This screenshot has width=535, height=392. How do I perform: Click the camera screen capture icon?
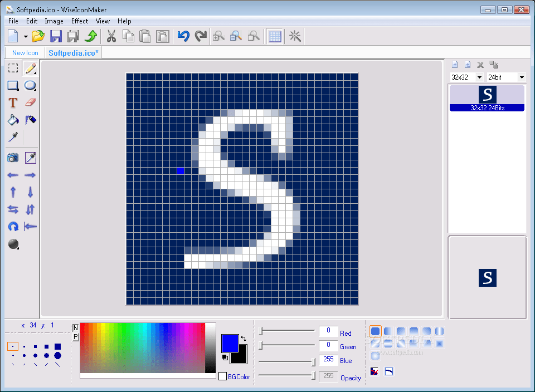[13, 158]
